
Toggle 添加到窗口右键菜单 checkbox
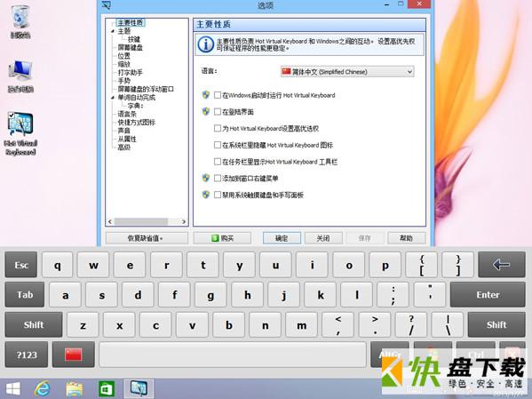218,179
